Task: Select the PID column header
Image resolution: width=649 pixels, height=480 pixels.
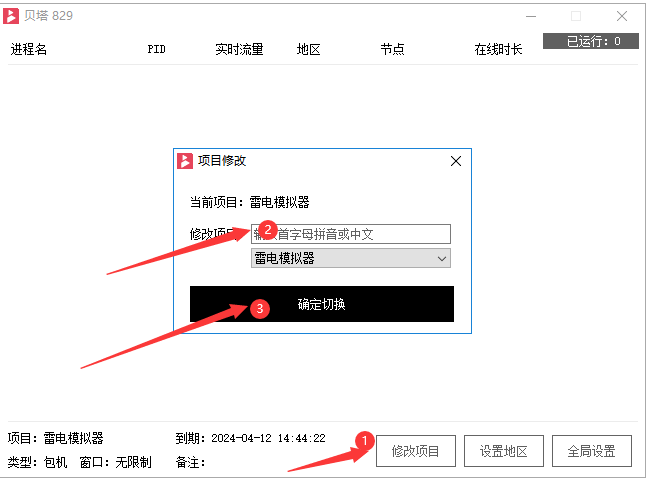Action: pyautogui.click(x=156, y=50)
